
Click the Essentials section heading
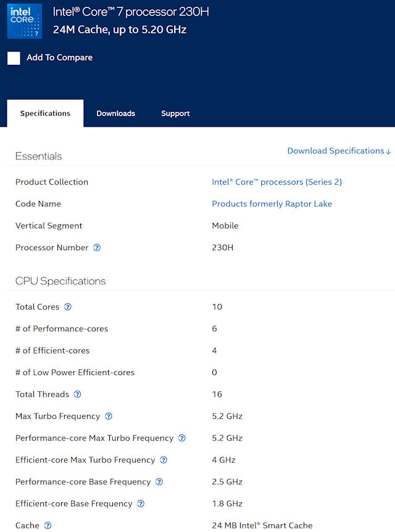(39, 156)
